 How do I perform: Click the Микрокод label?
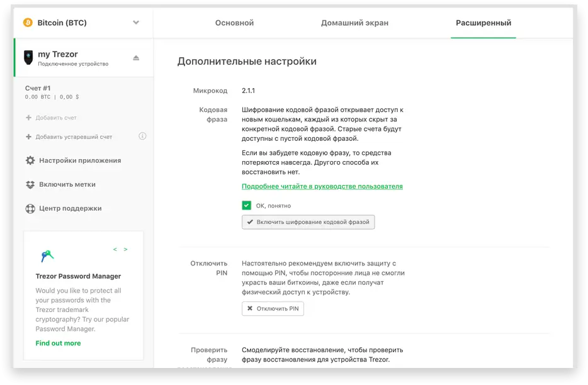tap(210, 91)
